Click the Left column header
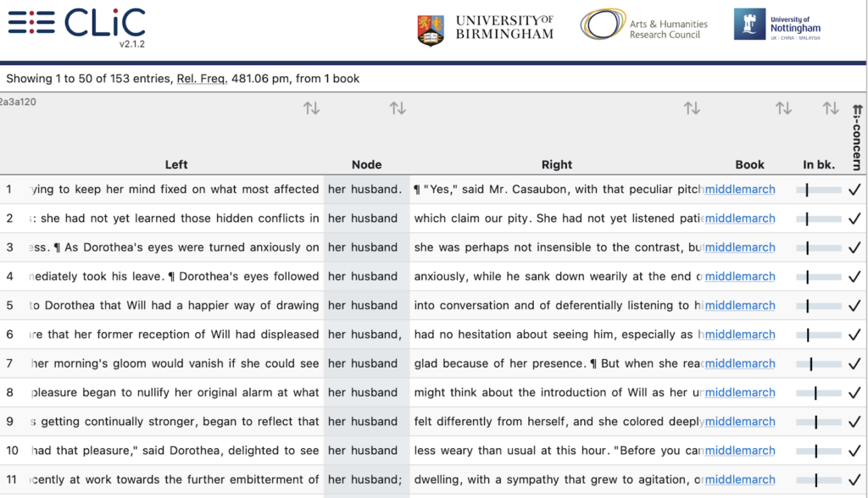868x498 pixels. pos(176,164)
